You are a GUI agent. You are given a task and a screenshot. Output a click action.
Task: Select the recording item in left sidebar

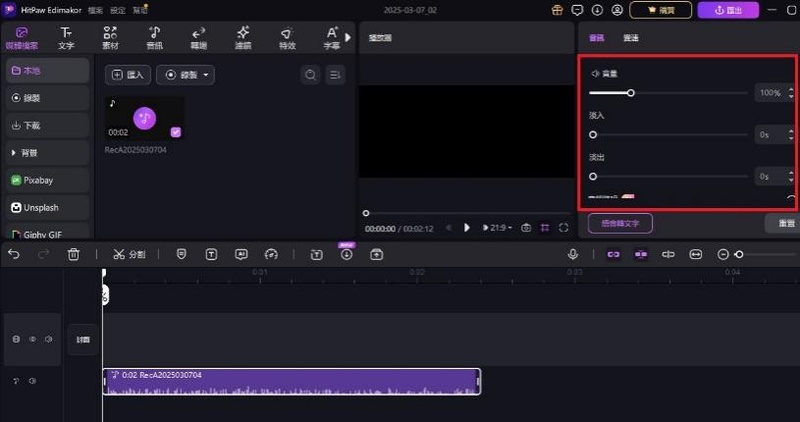47,98
